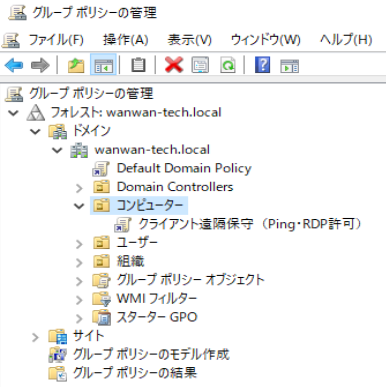This screenshot has width=386, height=387.
Task: Click the green Refresh toolbar icon
Action: pos(228,65)
